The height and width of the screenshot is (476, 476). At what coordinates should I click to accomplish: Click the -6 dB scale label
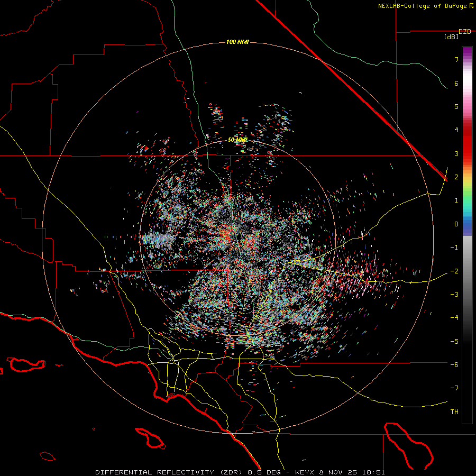click(454, 364)
